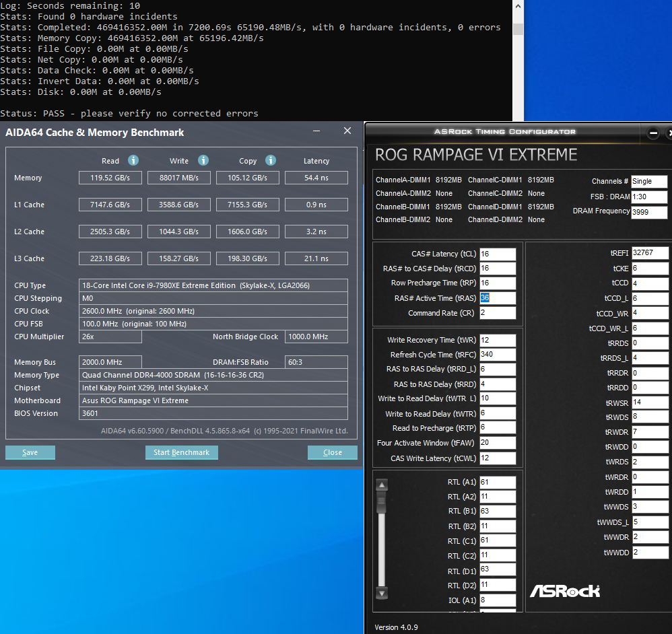
Task: Click the Close button in AIDA64
Action: point(333,452)
